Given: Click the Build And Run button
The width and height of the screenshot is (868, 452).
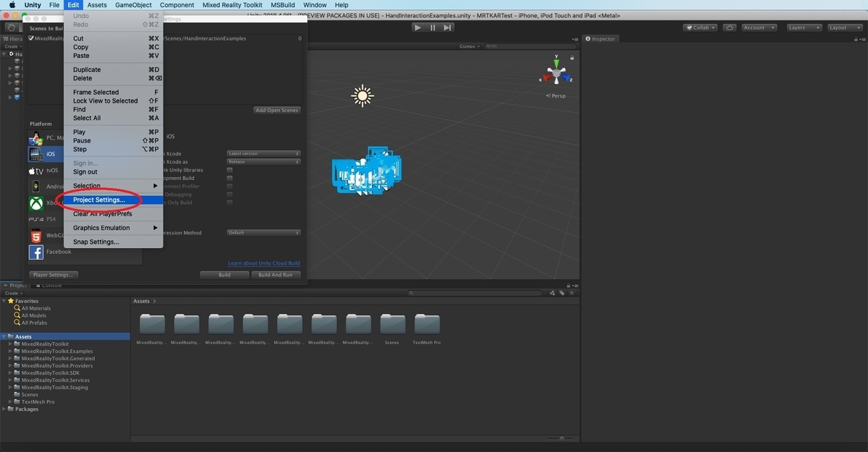Looking at the screenshot, I should [276, 275].
